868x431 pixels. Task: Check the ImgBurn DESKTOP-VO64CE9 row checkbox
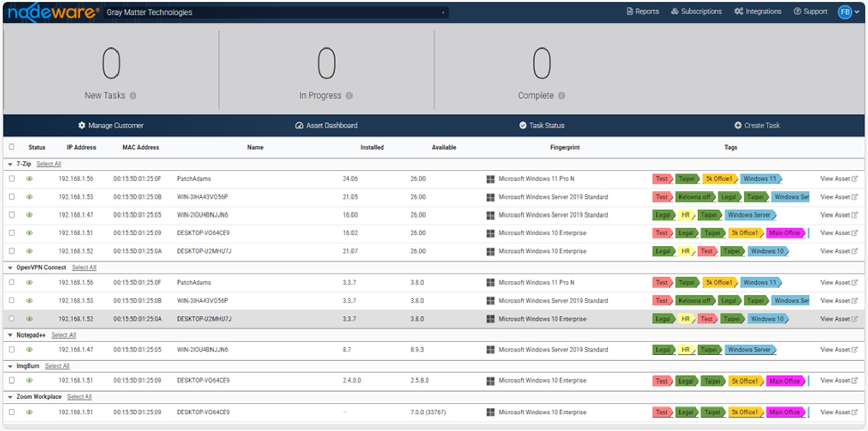click(x=12, y=380)
